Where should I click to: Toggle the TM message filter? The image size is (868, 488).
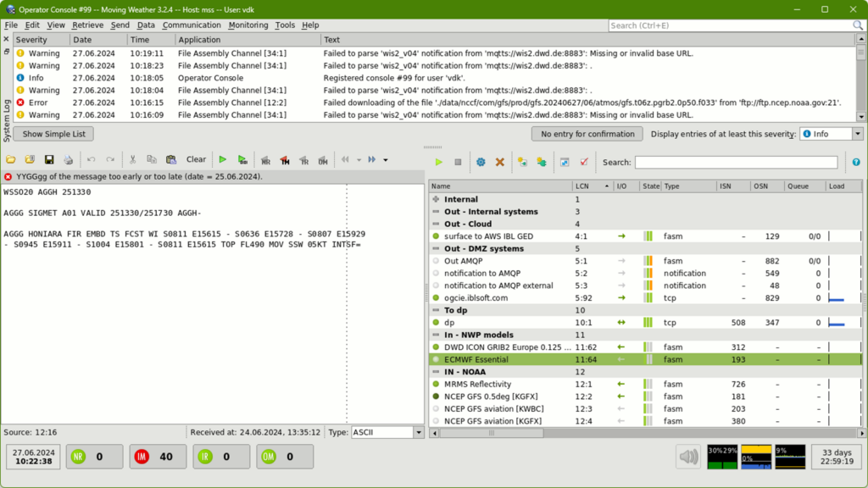coord(287,159)
